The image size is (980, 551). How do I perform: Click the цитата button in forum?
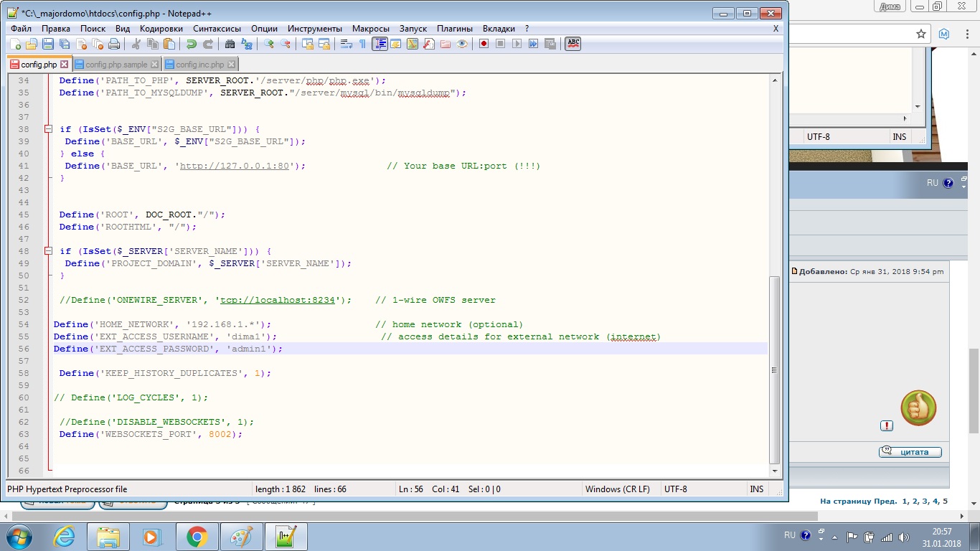point(910,452)
